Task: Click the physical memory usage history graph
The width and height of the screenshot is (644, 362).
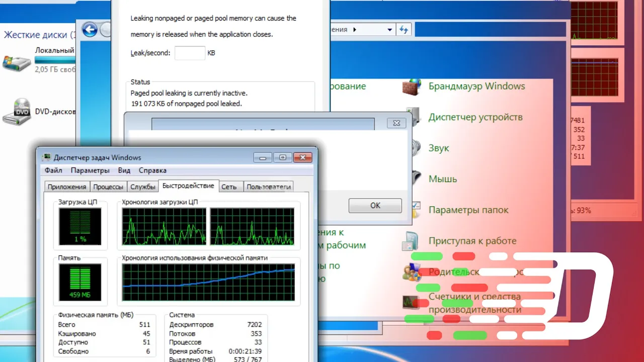Action: (x=208, y=283)
